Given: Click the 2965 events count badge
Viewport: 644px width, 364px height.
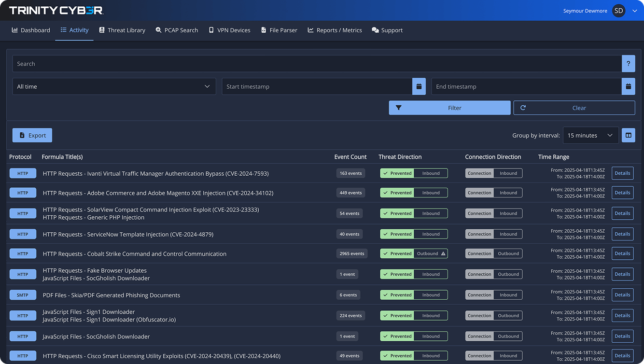Looking at the screenshot, I should pos(351,253).
